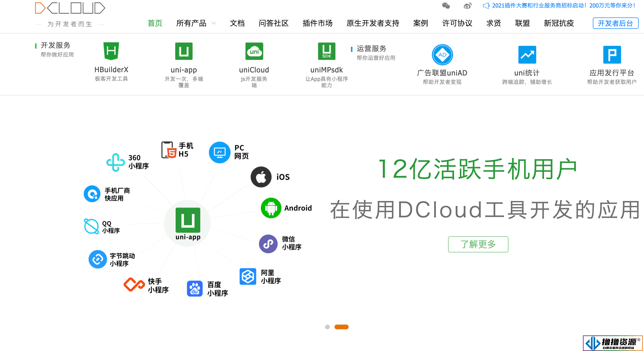Click the 撸撸资源 badge at bottom right

tap(613, 343)
